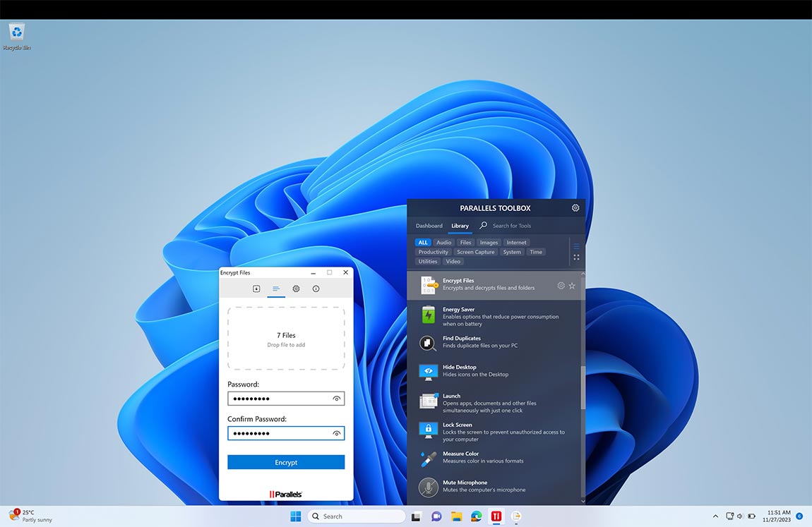Open the Encrypt Files tool from the Library list
812x527 pixels.
[x=466, y=284]
